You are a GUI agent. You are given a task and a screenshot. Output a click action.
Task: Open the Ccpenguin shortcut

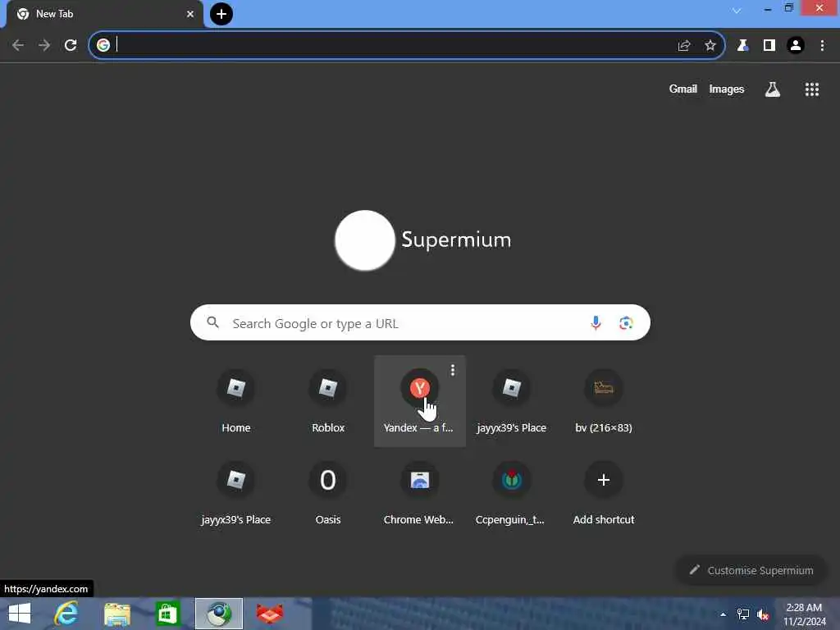(511, 493)
